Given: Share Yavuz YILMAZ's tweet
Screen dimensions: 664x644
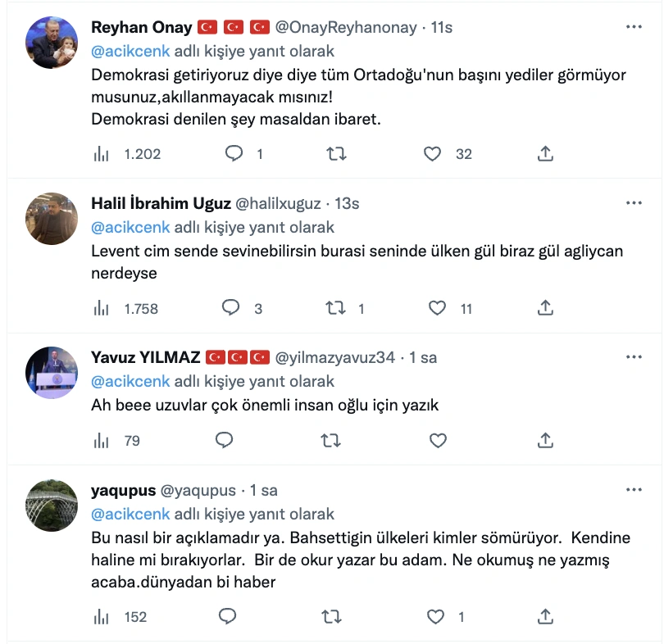Looking at the screenshot, I should tap(544, 441).
